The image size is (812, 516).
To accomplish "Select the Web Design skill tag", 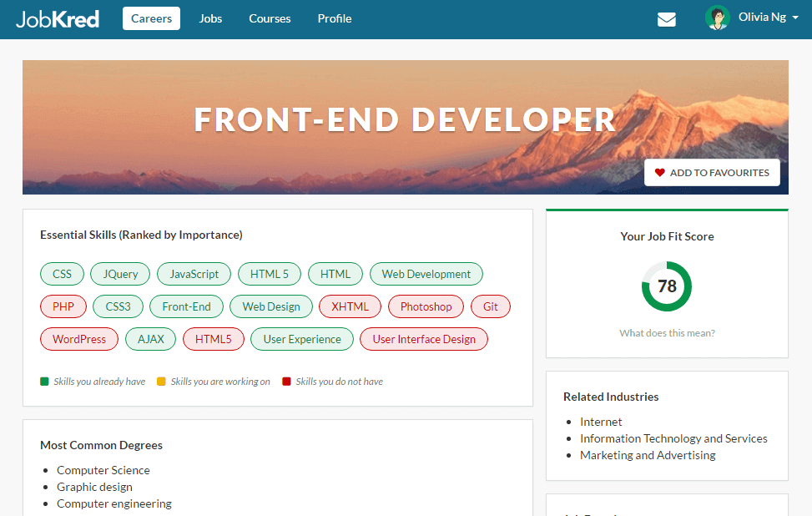I will point(271,306).
